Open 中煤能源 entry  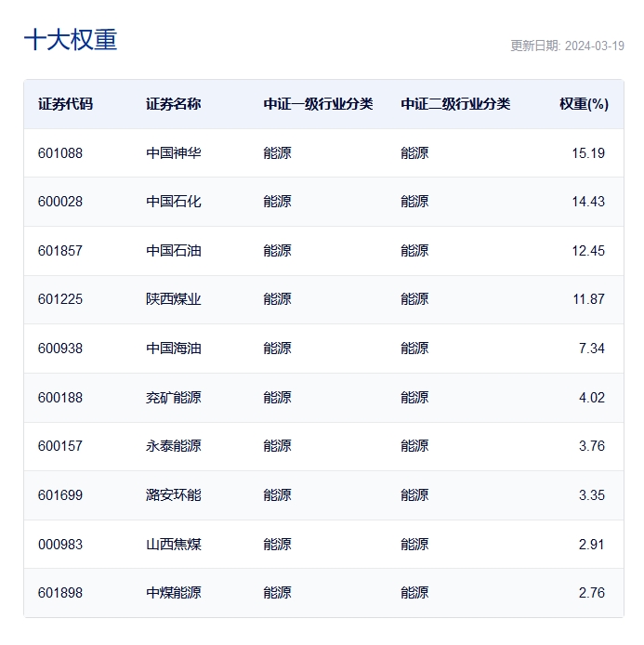174,593
